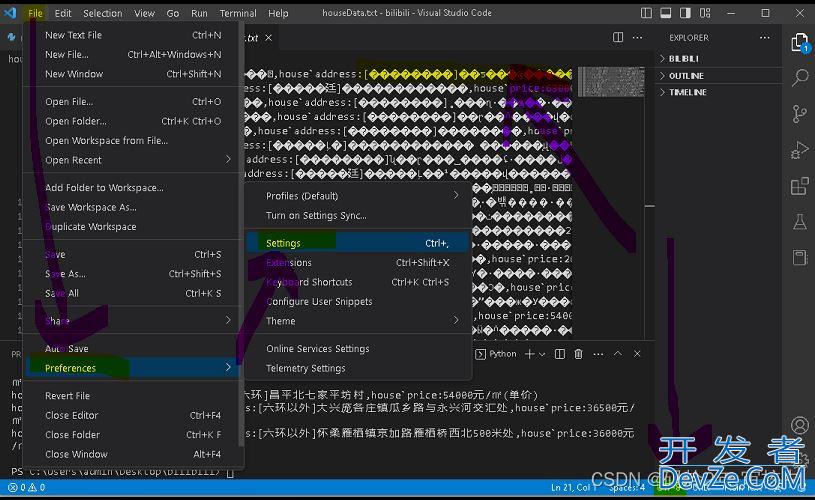Click the VS Code logo icon

click(x=10, y=12)
